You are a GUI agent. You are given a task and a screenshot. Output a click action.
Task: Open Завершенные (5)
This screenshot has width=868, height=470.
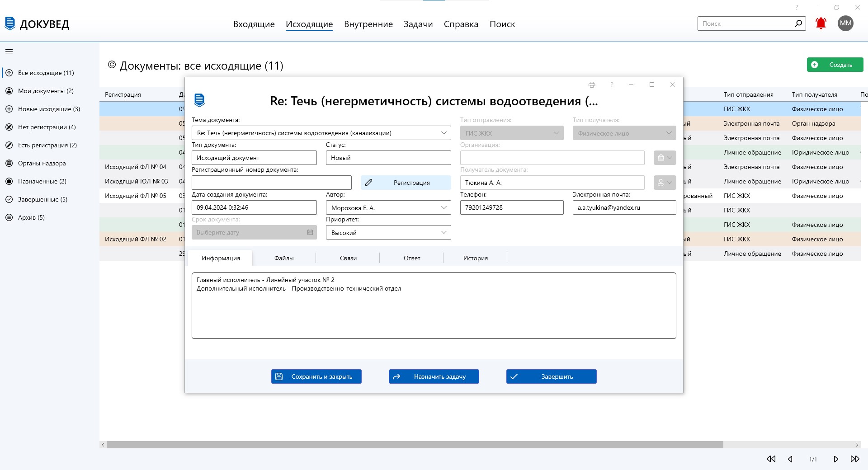click(50, 199)
